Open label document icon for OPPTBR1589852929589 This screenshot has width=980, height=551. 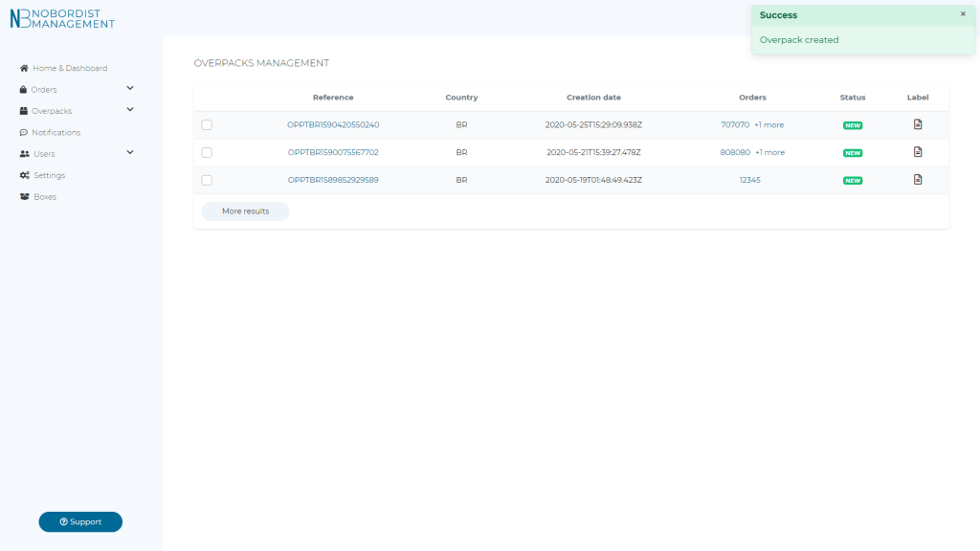[x=918, y=180]
